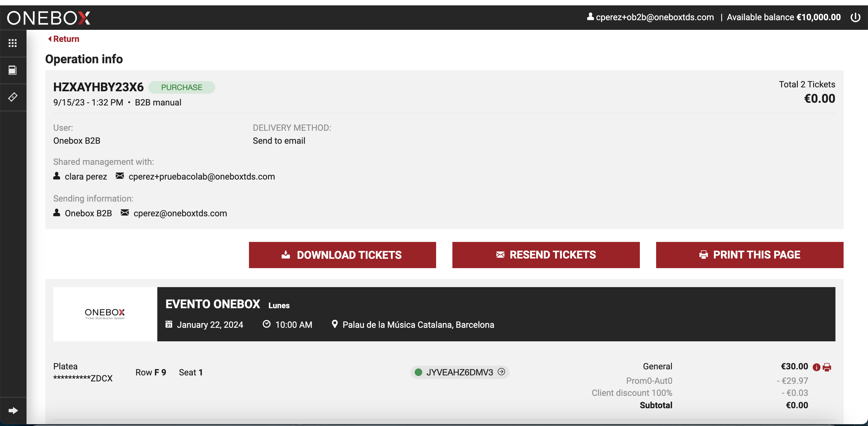Click the EVENTO ONEBOX event title
The width and height of the screenshot is (868, 426).
212,304
